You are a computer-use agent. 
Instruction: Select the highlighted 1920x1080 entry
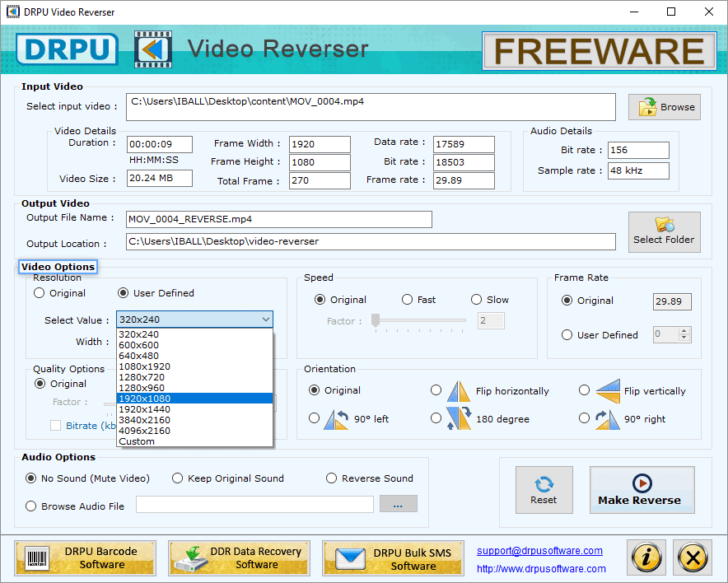pos(194,399)
